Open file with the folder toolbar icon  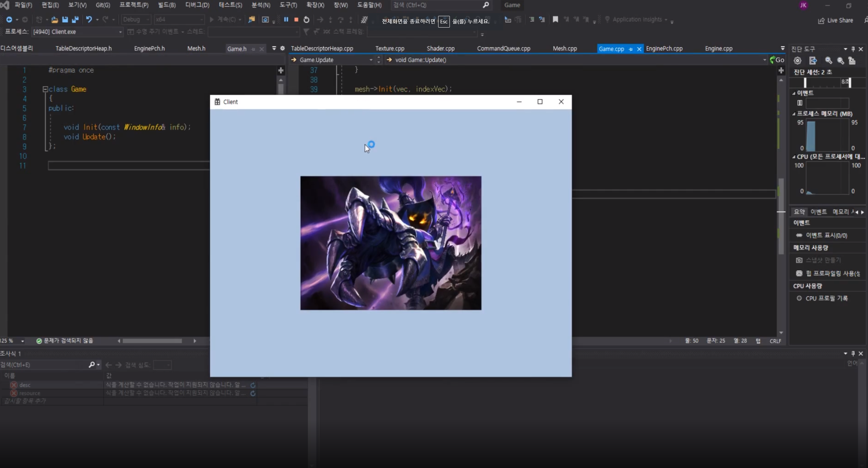pyautogui.click(x=54, y=20)
